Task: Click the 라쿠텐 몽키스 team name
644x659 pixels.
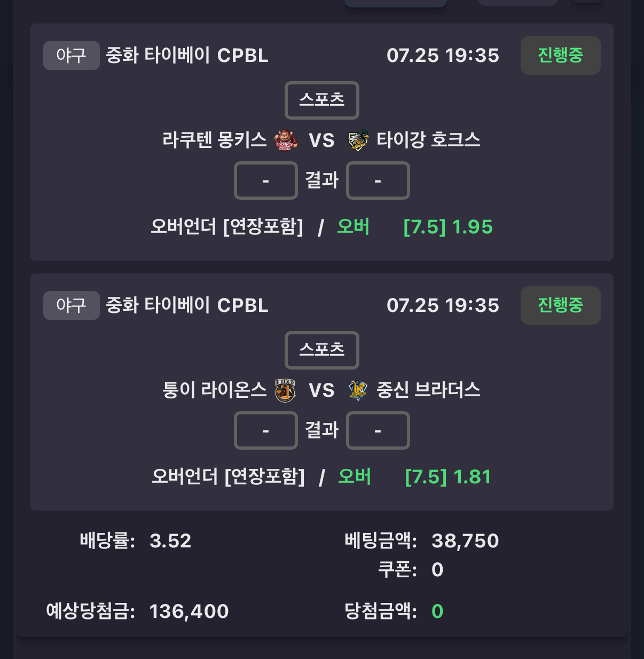Action: click(x=215, y=140)
